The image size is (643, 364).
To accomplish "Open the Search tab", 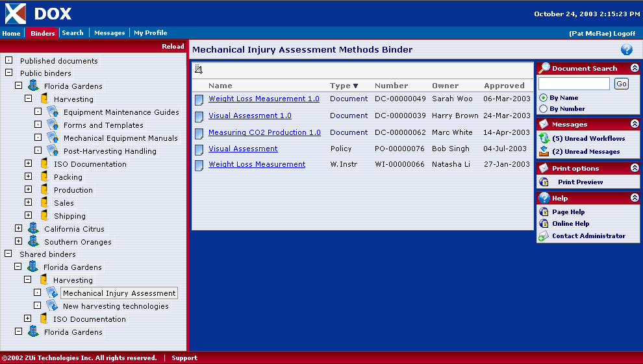I will tap(73, 32).
